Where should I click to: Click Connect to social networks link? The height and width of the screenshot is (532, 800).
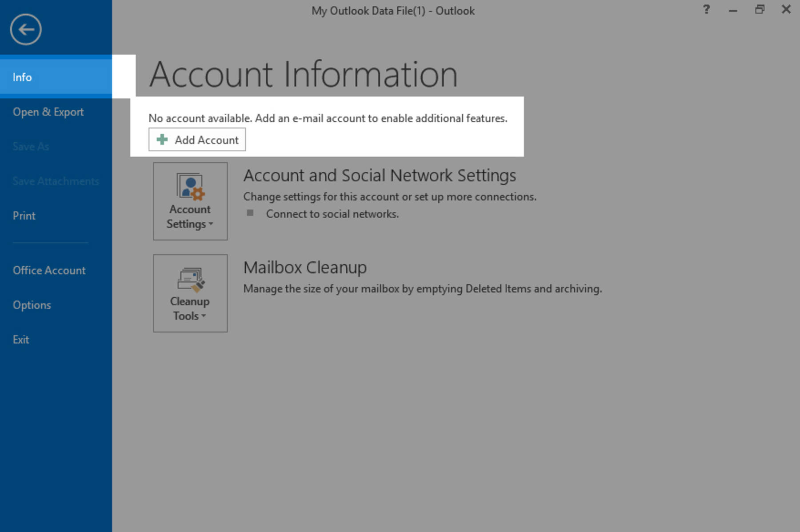(332, 214)
